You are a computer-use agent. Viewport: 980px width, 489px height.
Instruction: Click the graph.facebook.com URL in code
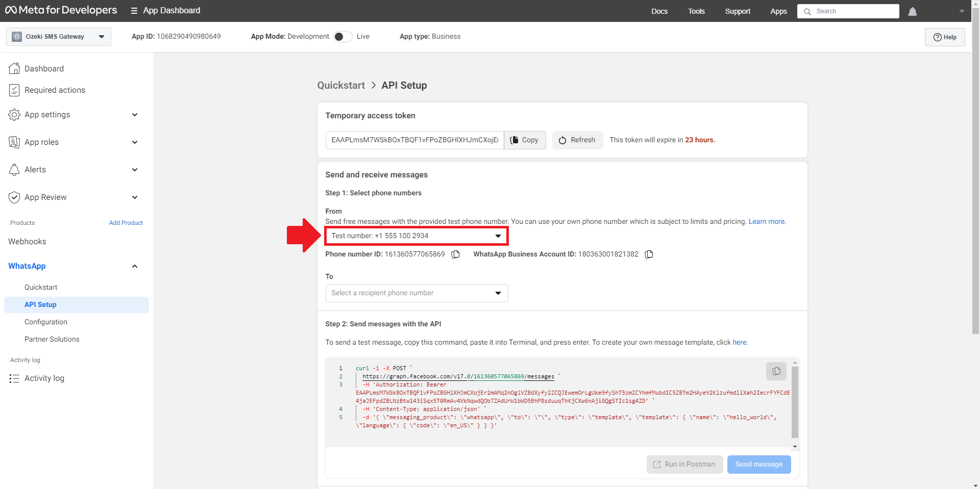(x=458, y=377)
